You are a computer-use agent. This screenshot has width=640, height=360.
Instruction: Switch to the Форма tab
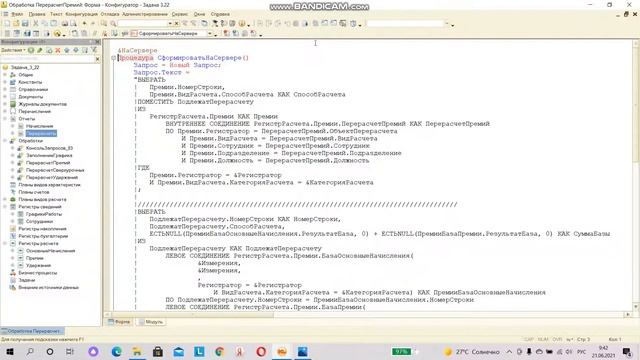[x=119, y=322]
